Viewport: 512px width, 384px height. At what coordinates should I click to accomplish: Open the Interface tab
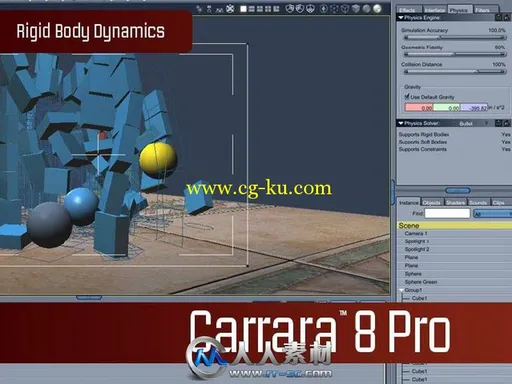pos(435,10)
